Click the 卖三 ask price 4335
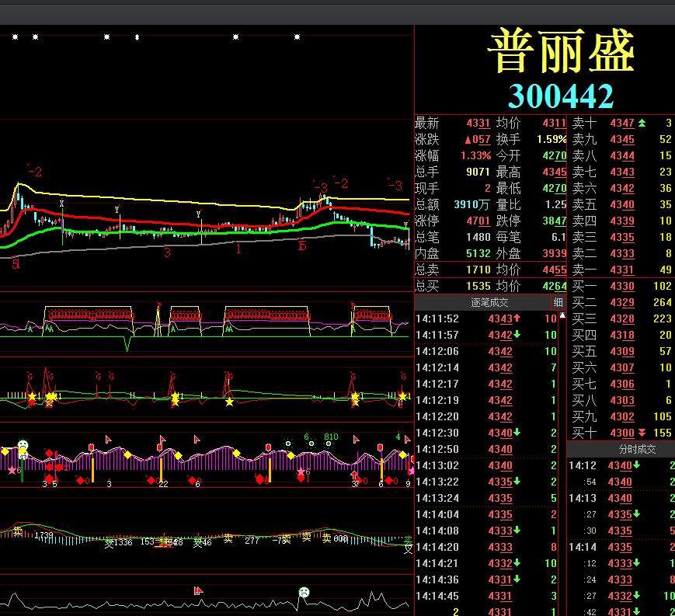675x616 pixels. click(x=622, y=237)
